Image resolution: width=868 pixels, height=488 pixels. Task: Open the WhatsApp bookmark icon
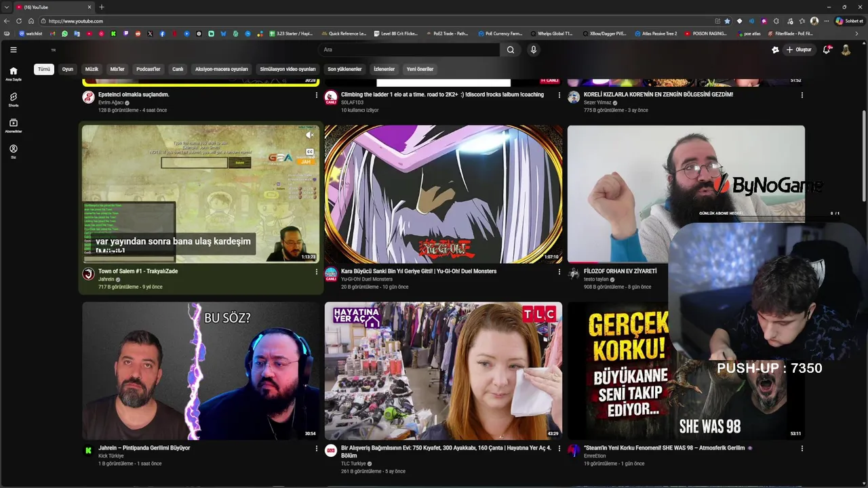(64, 33)
